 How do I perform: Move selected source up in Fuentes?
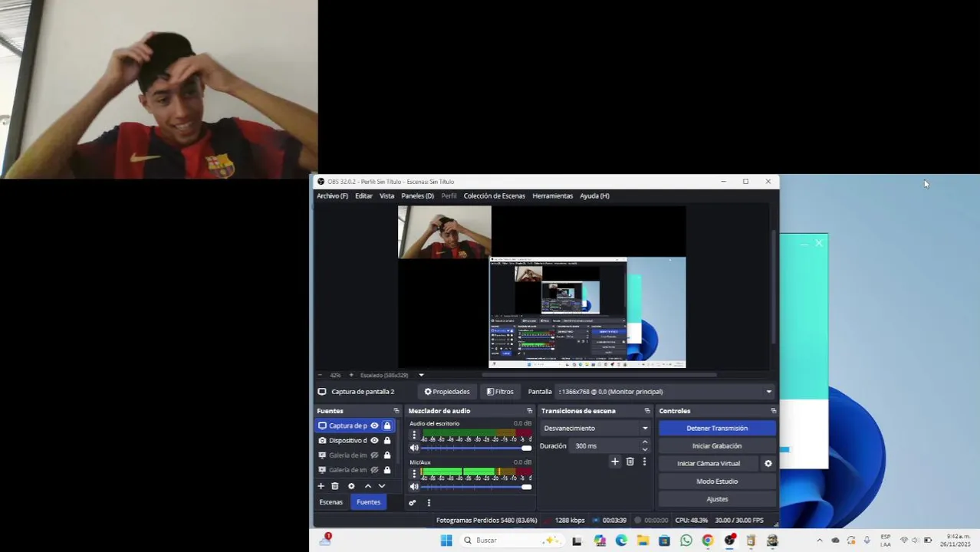coord(368,486)
